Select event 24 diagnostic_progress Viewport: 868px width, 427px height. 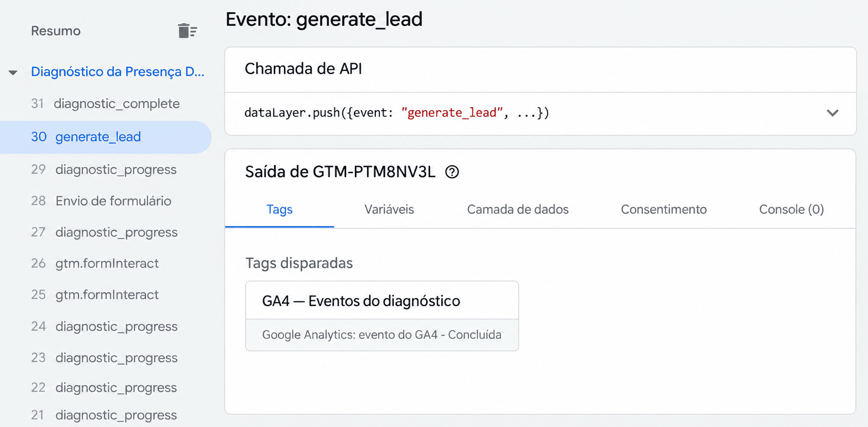click(105, 326)
